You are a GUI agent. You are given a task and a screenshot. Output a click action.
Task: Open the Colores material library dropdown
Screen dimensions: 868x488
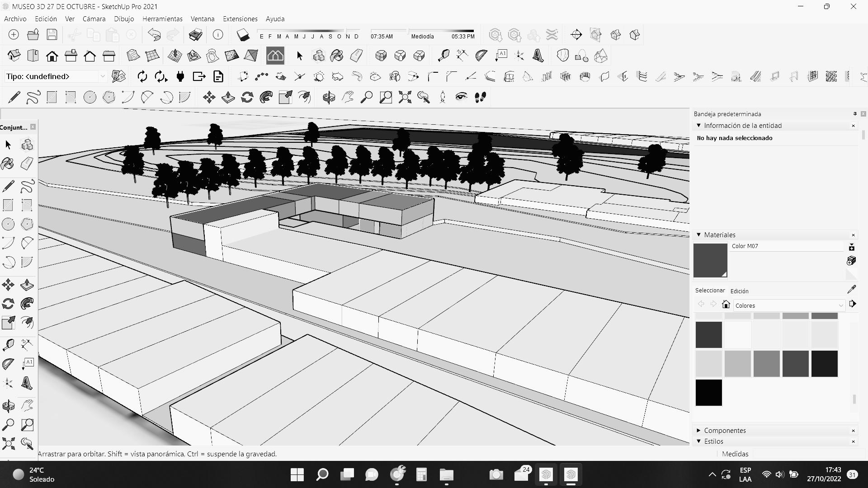pyautogui.click(x=789, y=305)
